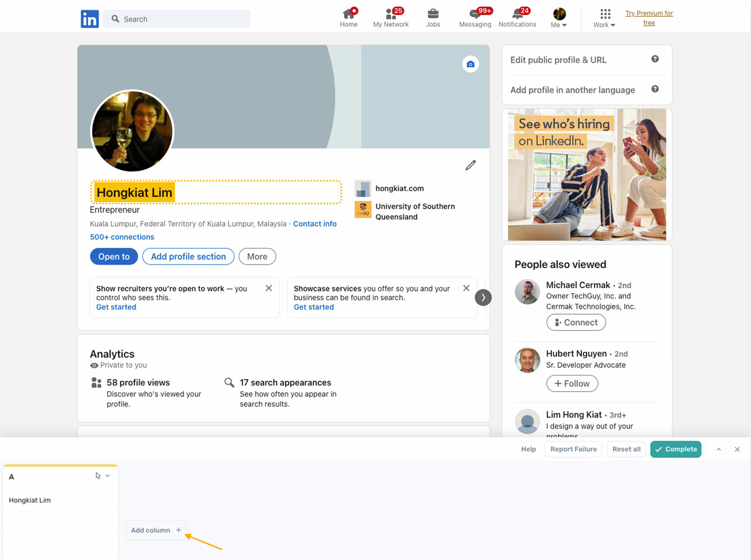Open 500+ connections link

tap(122, 237)
